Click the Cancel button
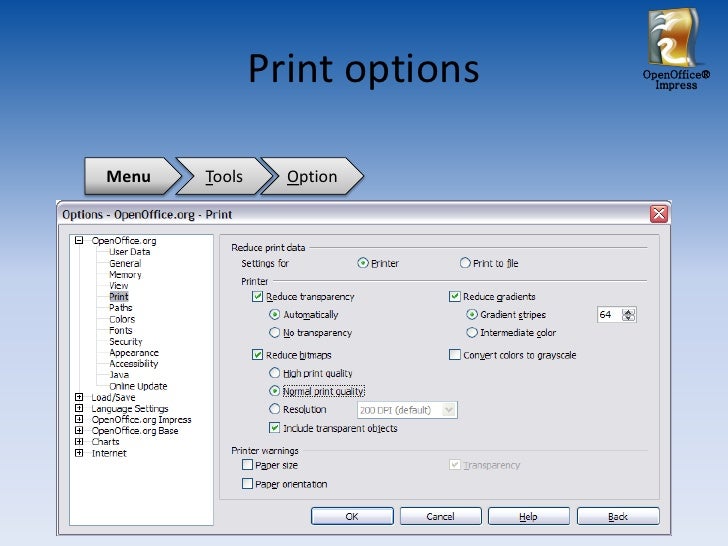Image resolution: width=728 pixels, height=546 pixels. click(441, 516)
